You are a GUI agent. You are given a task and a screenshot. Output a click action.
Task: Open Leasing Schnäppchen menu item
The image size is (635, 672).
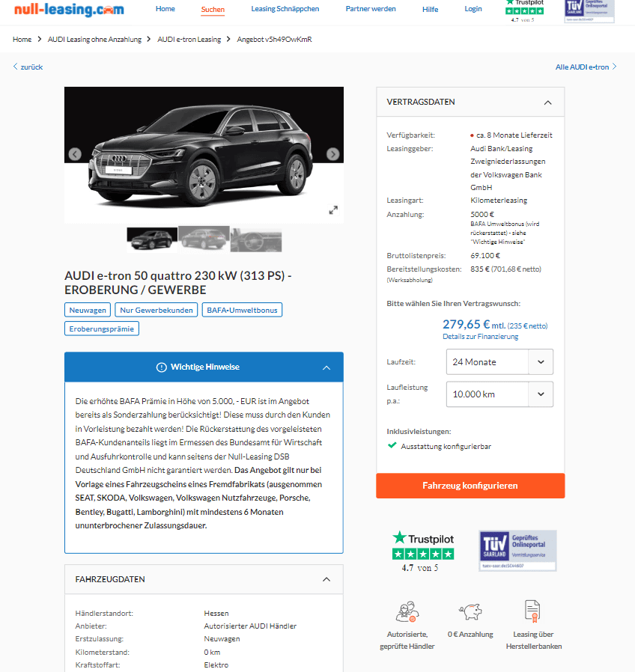click(285, 9)
